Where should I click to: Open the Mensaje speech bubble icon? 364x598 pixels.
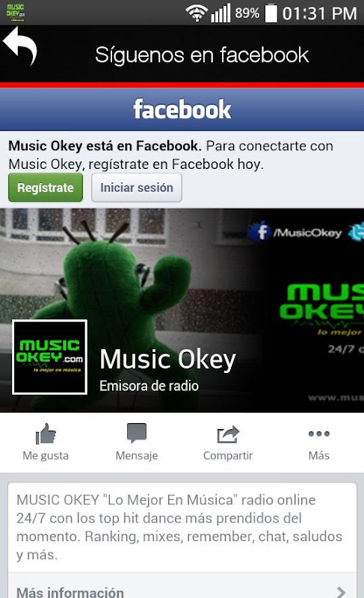coord(137,434)
